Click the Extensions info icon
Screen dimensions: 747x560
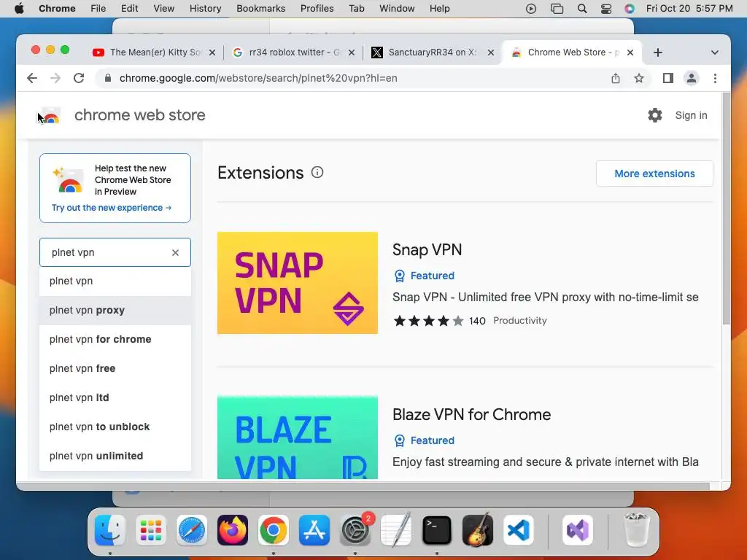(x=317, y=172)
